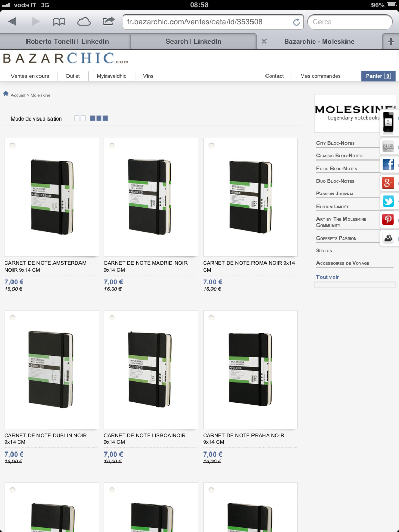The width and height of the screenshot is (399, 532).
Task: Click the home icon beside Accueil
Action: click(6, 94)
